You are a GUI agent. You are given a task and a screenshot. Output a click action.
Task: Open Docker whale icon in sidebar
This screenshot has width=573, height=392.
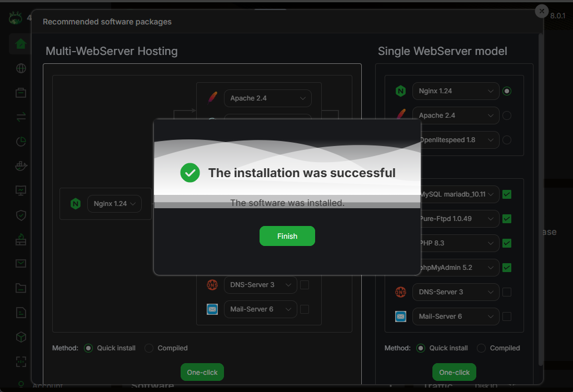21,166
